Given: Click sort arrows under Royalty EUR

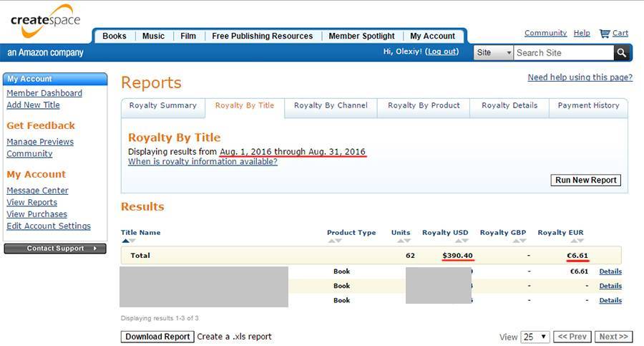Looking at the screenshot, I should pyautogui.click(x=561, y=241).
